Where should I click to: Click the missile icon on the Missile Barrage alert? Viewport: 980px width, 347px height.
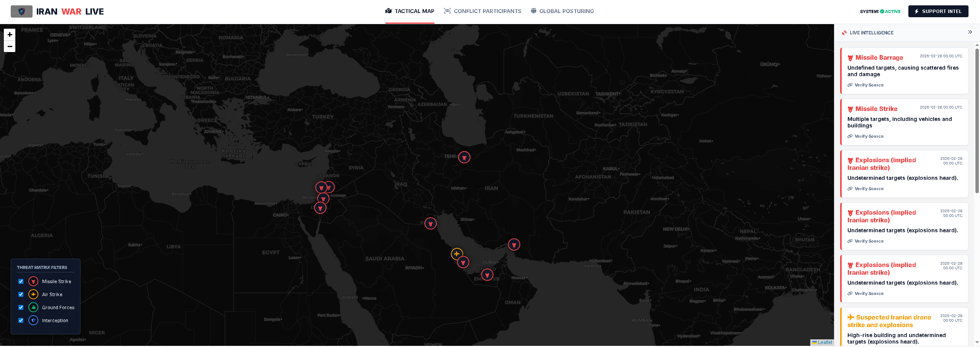coord(850,57)
